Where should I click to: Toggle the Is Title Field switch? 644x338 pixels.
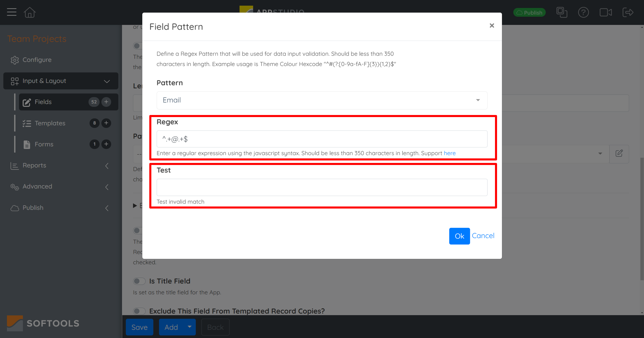(139, 281)
